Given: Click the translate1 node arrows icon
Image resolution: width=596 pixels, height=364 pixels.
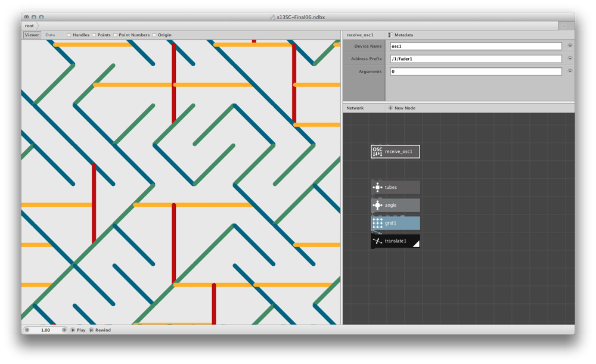Looking at the screenshot, I should coord(377,241).
